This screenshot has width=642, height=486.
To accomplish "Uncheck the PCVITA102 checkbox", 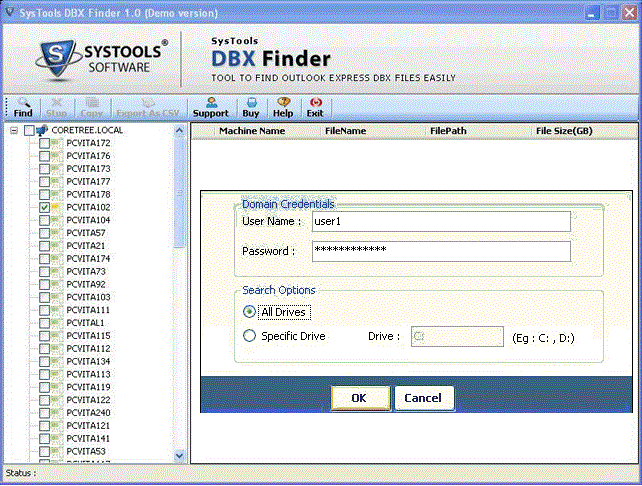I will click(x=44, y=208).
